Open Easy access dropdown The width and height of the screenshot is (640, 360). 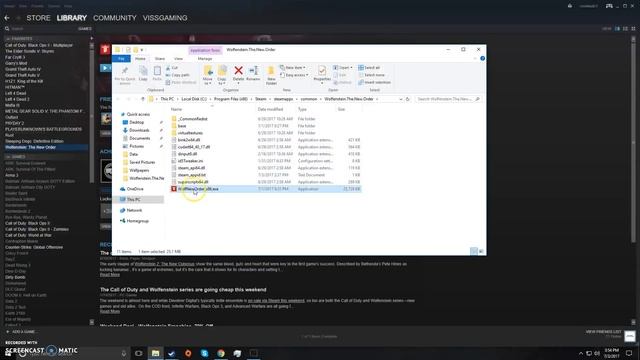coord(294,75)
